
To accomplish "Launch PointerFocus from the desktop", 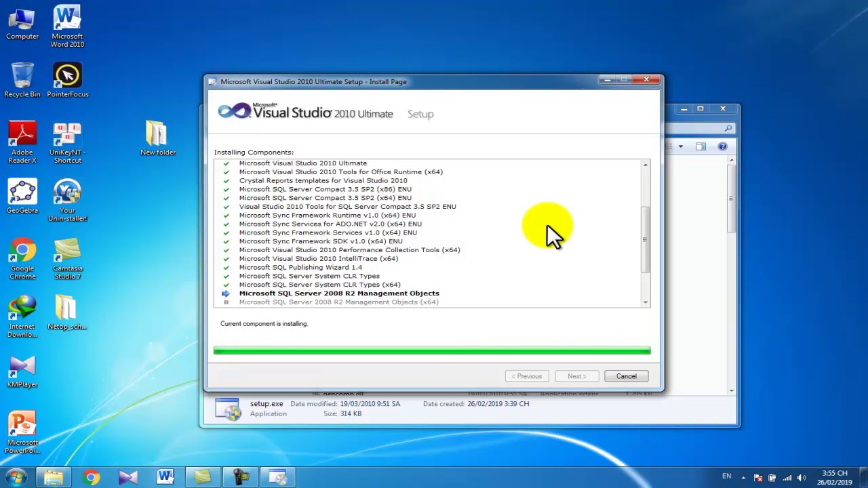I will point(67,80).
